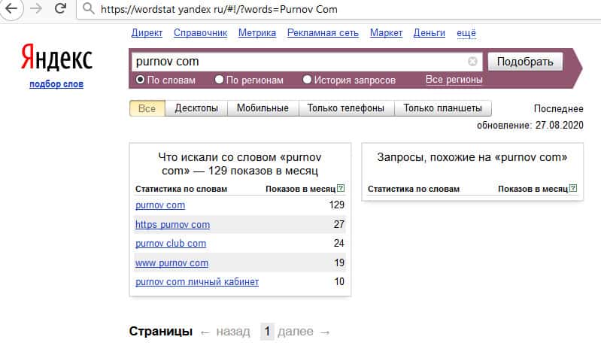Image resolution: width=601 pixels, height=364 pixels.
Task: Click the browser forward arrow
Action: [x=36, y=10]
